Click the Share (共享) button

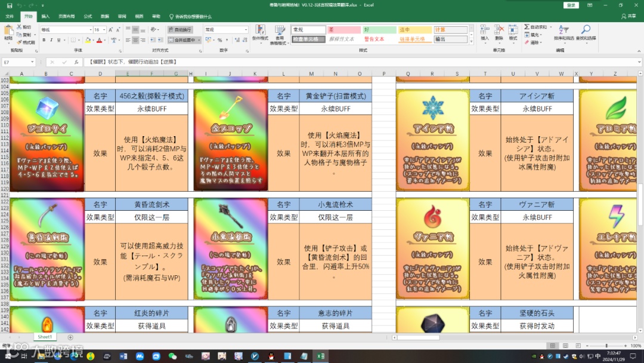pyautogui.click(x=628, y=17)
